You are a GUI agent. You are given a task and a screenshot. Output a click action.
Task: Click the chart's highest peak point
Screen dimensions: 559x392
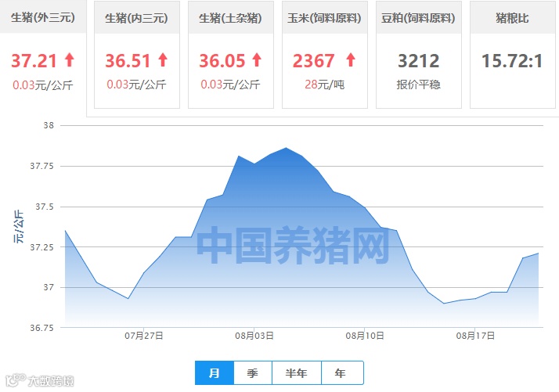point(286,148)
